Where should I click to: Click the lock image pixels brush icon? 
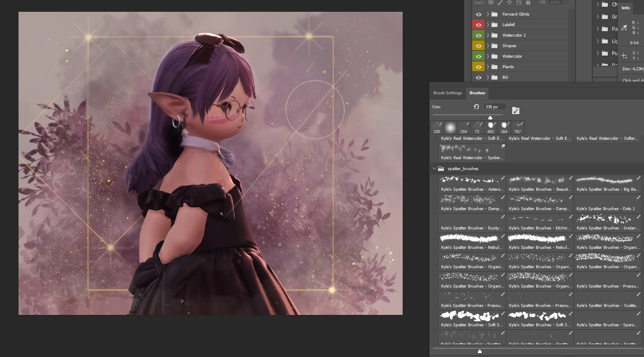click(500, 3)
